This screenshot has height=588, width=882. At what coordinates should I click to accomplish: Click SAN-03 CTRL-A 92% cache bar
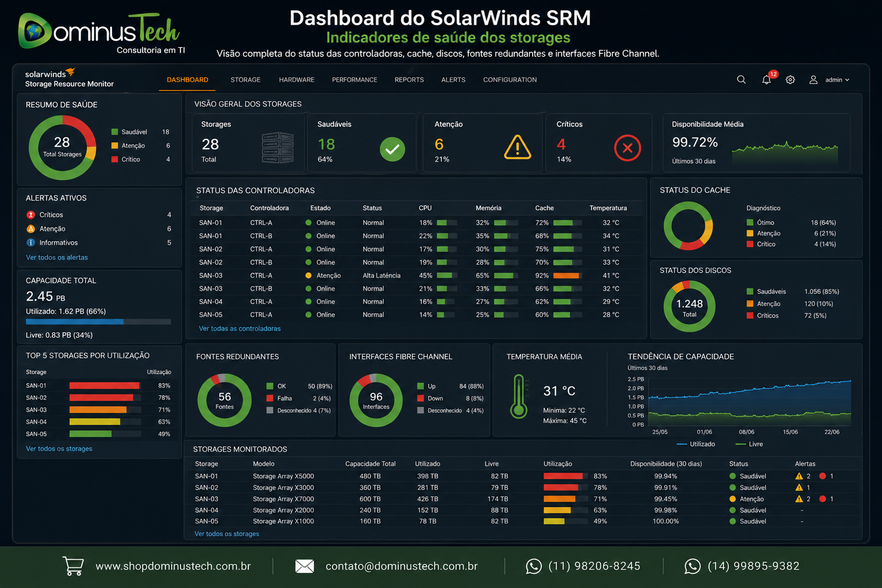click(x=567, y=276)
